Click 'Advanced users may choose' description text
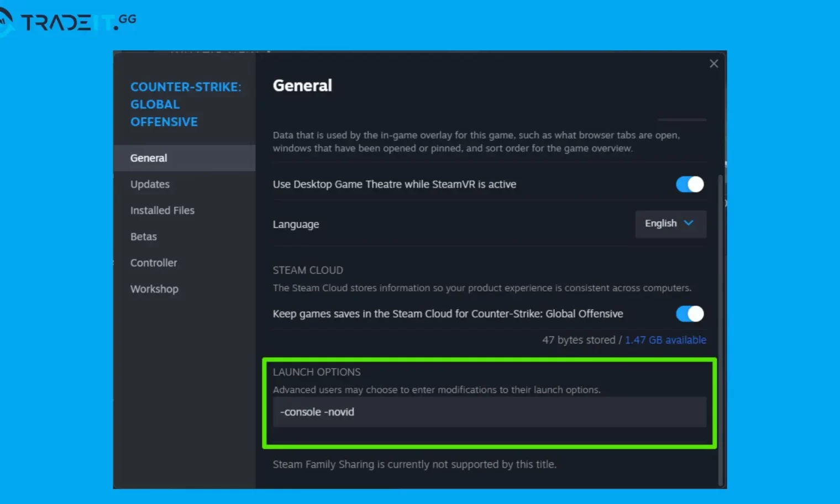840x504 pixels. (x=437, y=390)
